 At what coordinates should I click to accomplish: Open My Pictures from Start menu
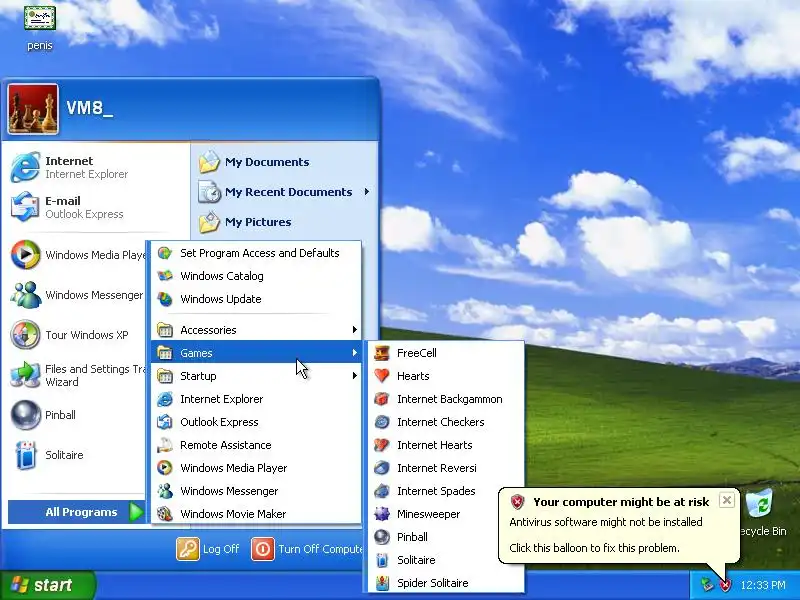coord(284,222)
